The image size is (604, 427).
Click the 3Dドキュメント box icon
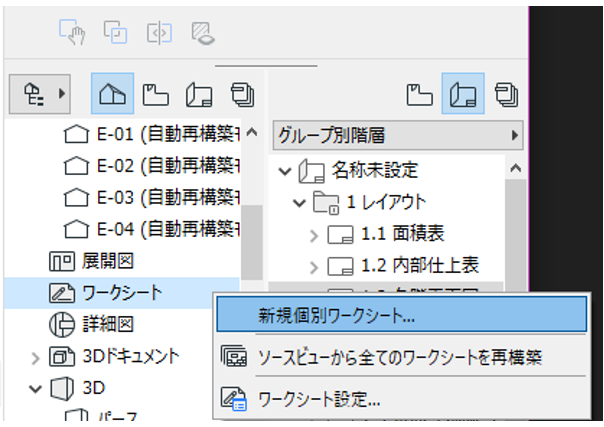[x=62, y=357]
